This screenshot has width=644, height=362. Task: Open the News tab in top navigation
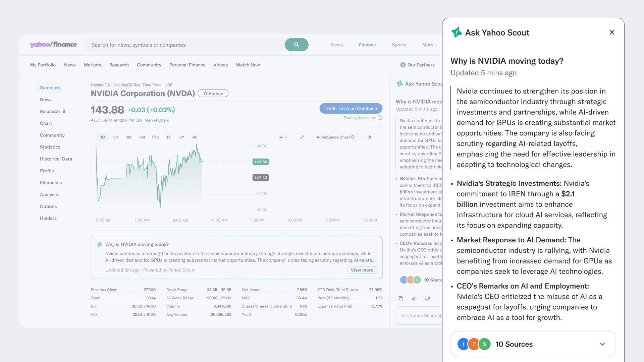pyautogui.click(x=337, y=45)
